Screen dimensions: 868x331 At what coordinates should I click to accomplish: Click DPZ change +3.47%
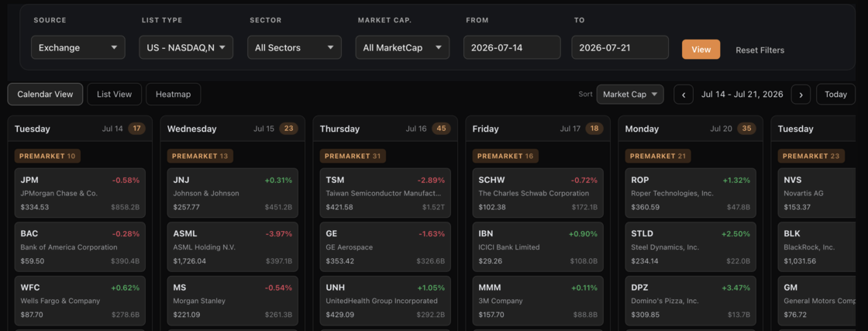[x=735, y=288]
